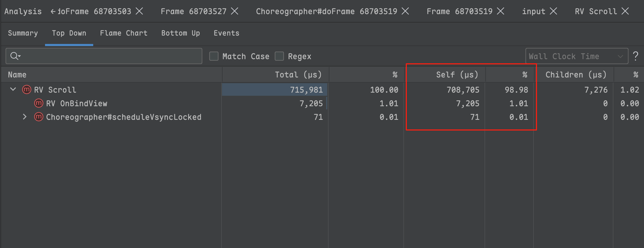The width and height of the screenshot is (644, 248).
Task: Switch to the Bottom Up tab
Action: click(x=180, y=33)
